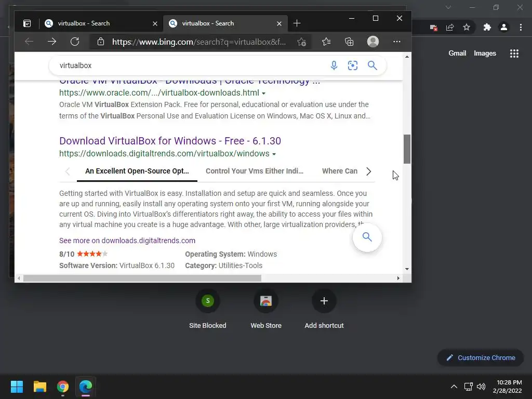This screenshot has width=532, height=399.
Task: Go back in Edge browser
Action: [x=29, y=42]
